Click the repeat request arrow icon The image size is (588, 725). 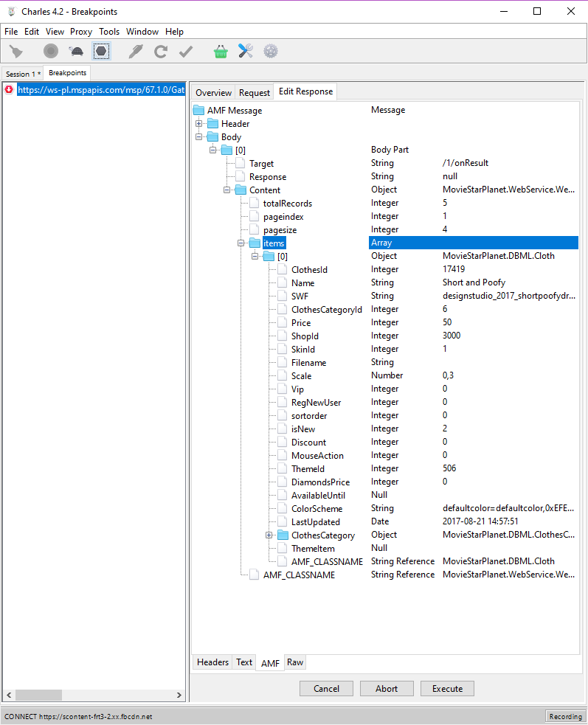[x=161, y=51]
